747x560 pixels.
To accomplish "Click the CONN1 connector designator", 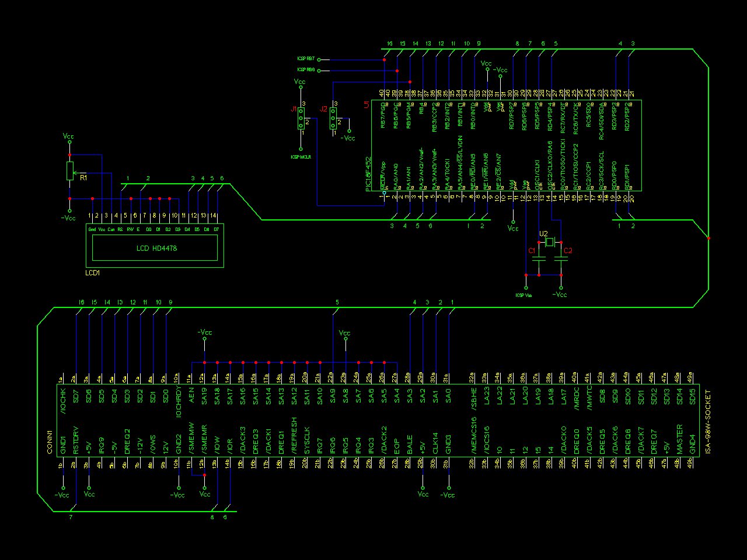I will (50, 443).
